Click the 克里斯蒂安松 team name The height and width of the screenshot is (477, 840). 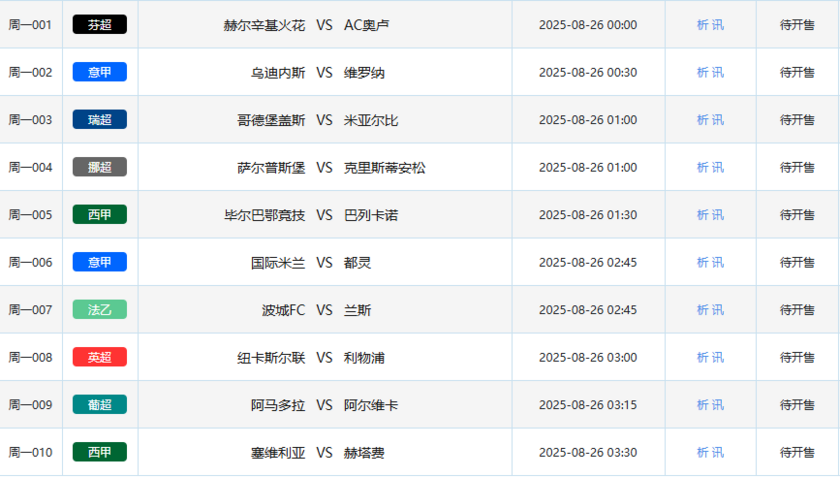[384, 167]
